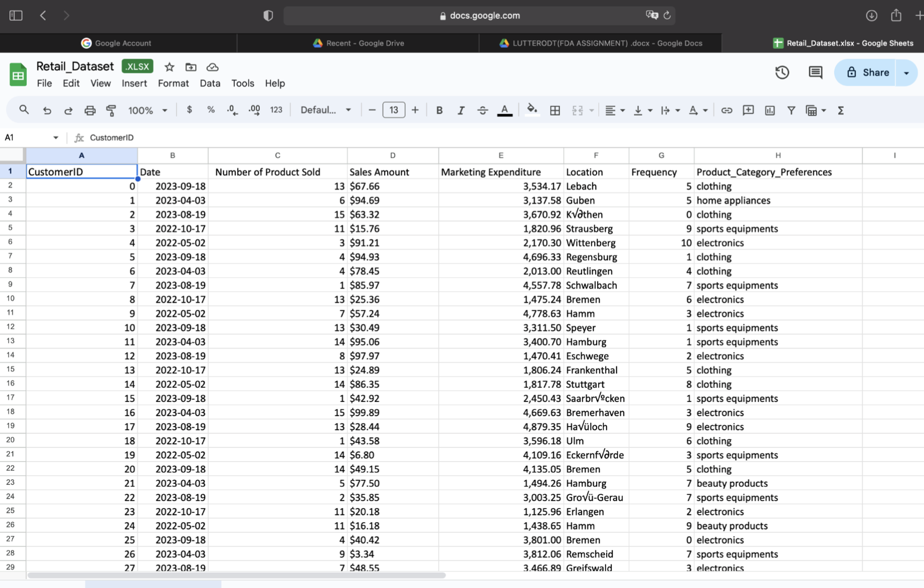Star the Retail_Dataset document
Viewport: 924px width, 588px height.
[x=169, y=67]
